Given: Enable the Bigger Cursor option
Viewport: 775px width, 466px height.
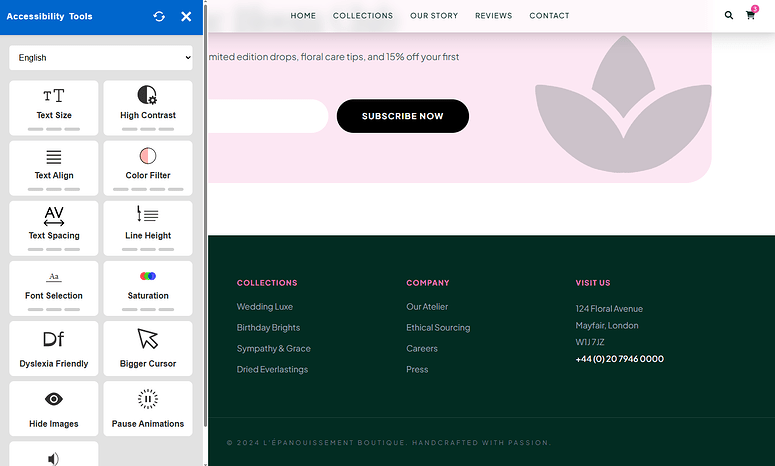Looking at the screenshot, I should tap(148, 348).
